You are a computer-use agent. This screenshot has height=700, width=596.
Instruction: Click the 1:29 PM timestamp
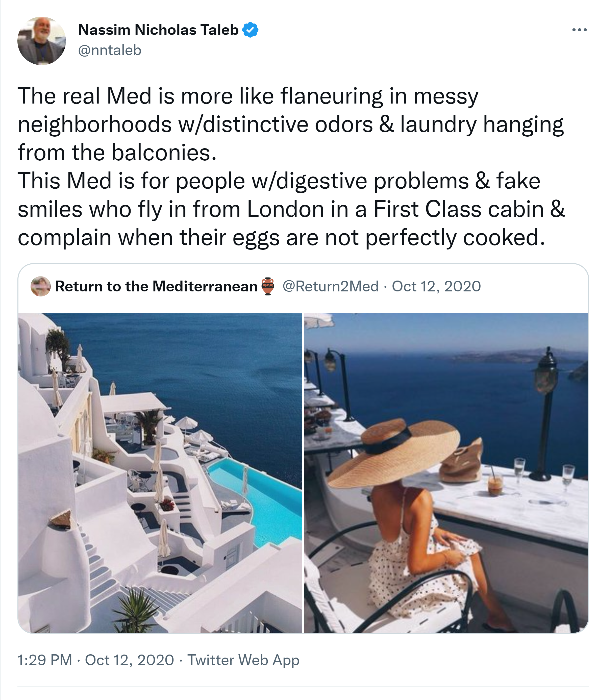(x=45, y=660)
